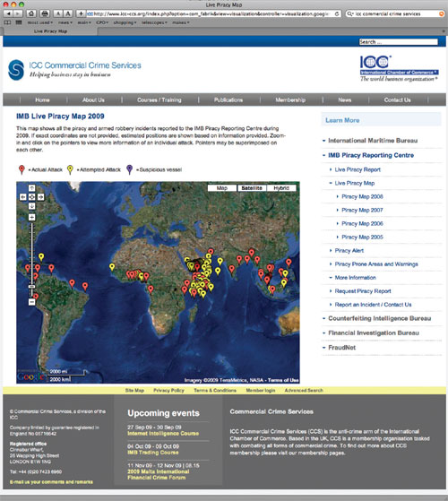
Task: Click the yellow pin in the Caribbean
Action: [41, 256]
